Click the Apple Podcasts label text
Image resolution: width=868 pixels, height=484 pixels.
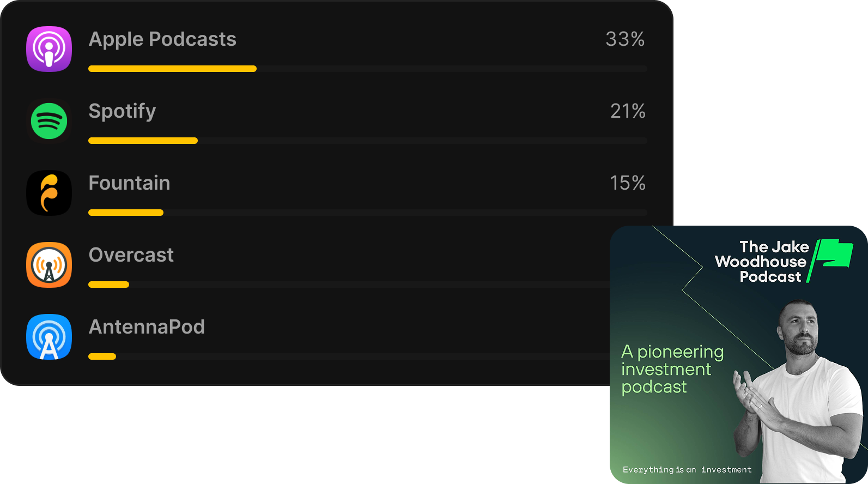pyautogui.click(x=162, y=39)
